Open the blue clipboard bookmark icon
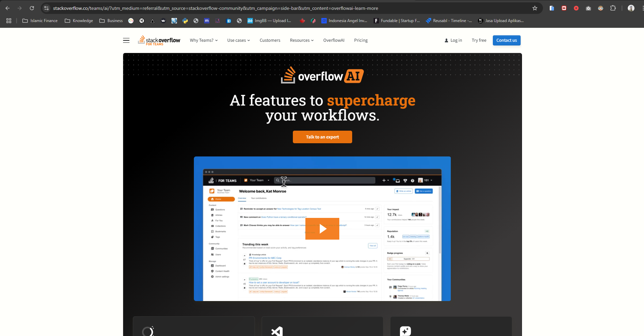This screenshot has width=644, height=336. [228, 21]
